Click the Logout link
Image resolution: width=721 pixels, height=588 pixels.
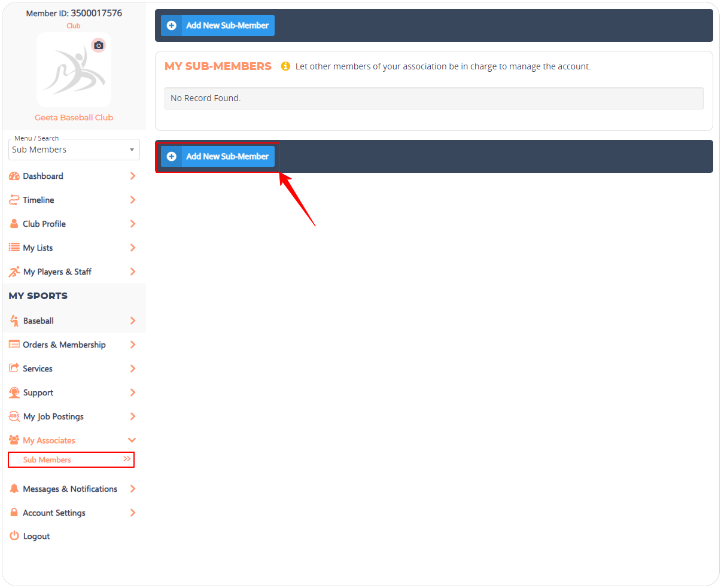[x=36, y=536]
